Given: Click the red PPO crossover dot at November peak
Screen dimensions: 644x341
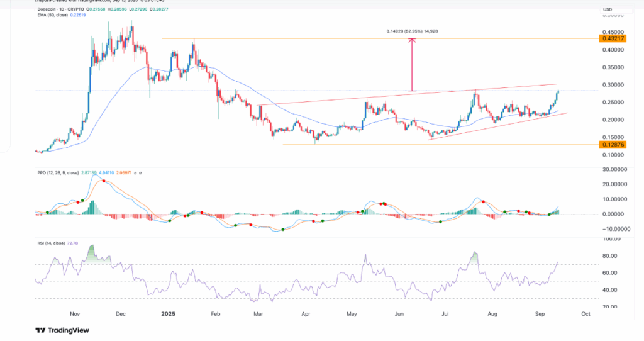Looking at the screenshot, I should [x=104, y=181].
